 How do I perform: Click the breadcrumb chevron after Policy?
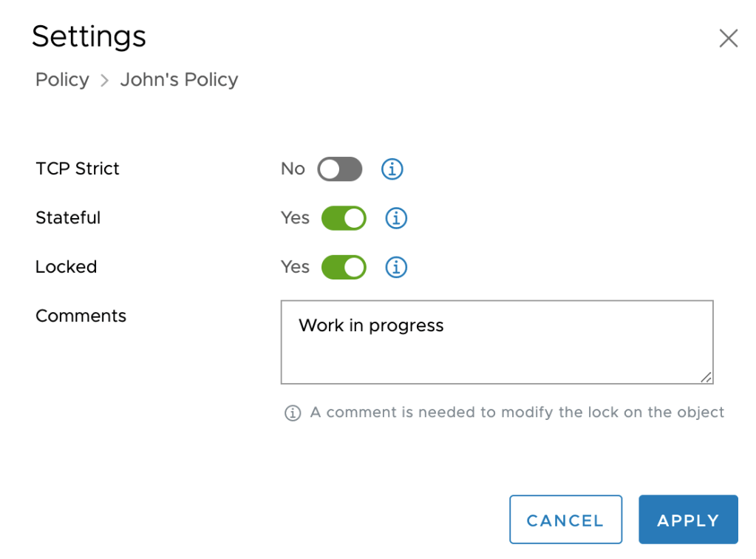click(105, 80)
